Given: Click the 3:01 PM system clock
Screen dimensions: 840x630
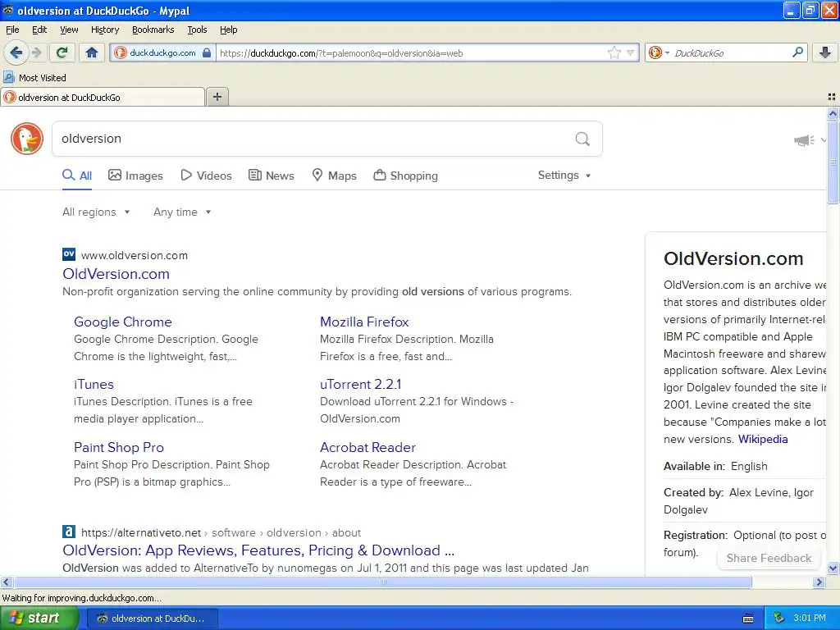Looking at the screenshot, I should [810, 619].
